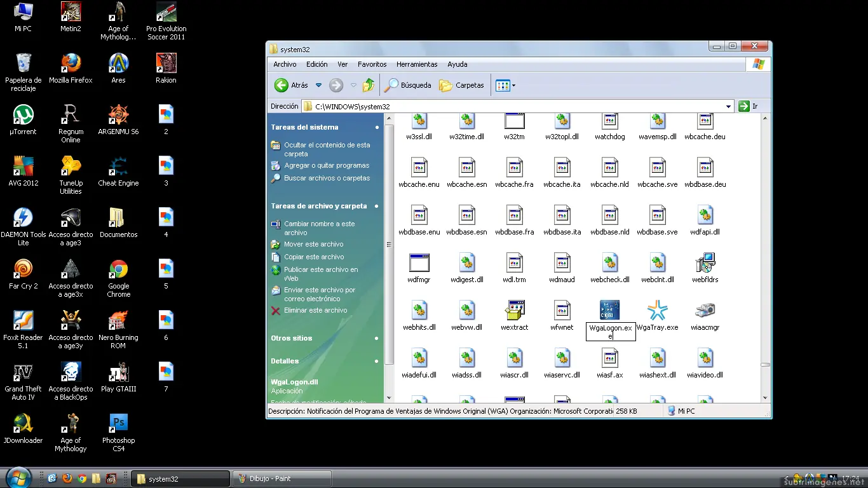The width and height of the screenshot is (868, 488).
Task: Click Ocultar el contenido de esta carpeta
Action: click(x=327, y=149)
